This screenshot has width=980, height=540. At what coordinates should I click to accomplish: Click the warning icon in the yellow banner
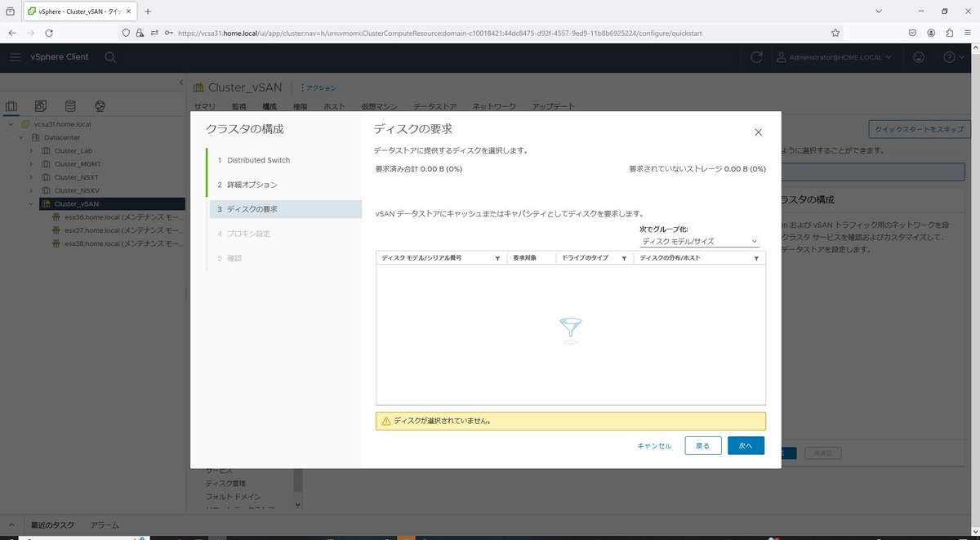[x=385, y=422]
